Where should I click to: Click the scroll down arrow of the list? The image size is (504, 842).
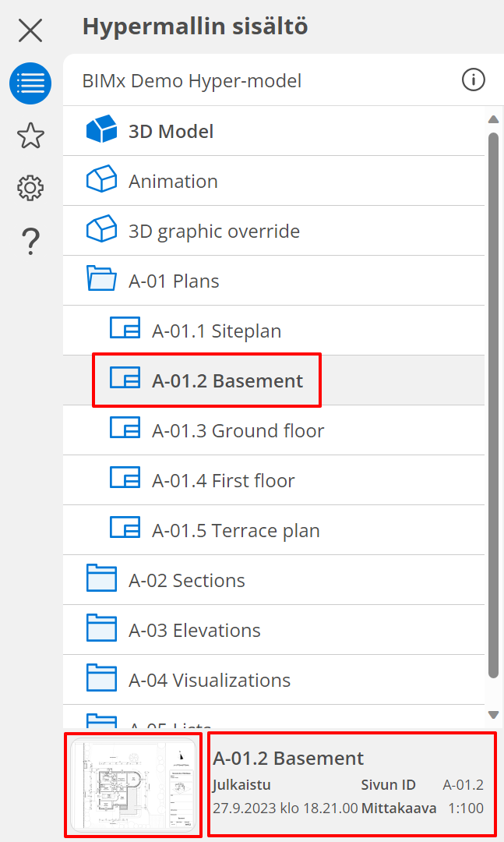(x=492, y=714)
